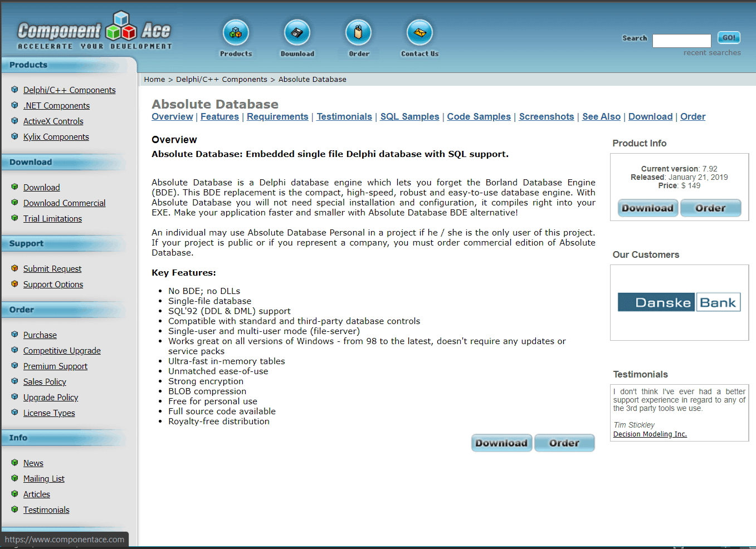Click bullet icon beside Kylix Components
Image resolution: width=756 pixels, height=549 pixels.
point(14,136)
